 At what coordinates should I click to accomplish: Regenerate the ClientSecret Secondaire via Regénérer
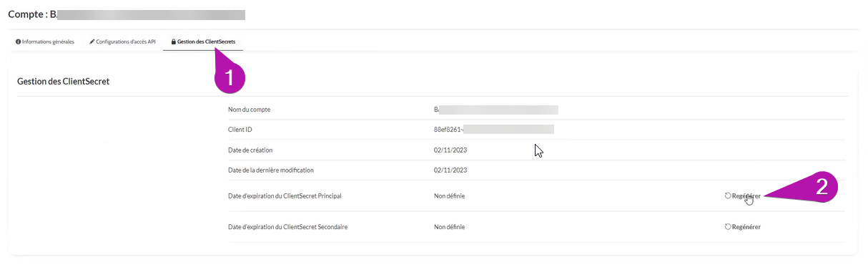click(742, 227)
